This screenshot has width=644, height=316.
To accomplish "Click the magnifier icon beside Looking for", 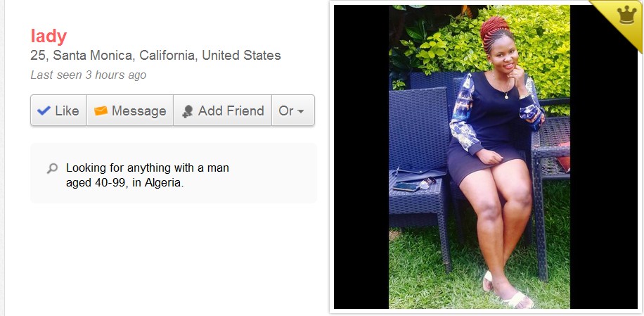I will (x=52, y=168).
